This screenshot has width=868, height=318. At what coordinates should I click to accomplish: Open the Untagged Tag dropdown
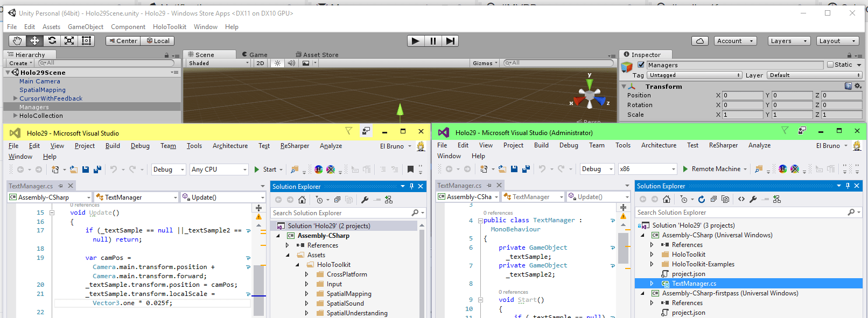[x=695, y=75]
